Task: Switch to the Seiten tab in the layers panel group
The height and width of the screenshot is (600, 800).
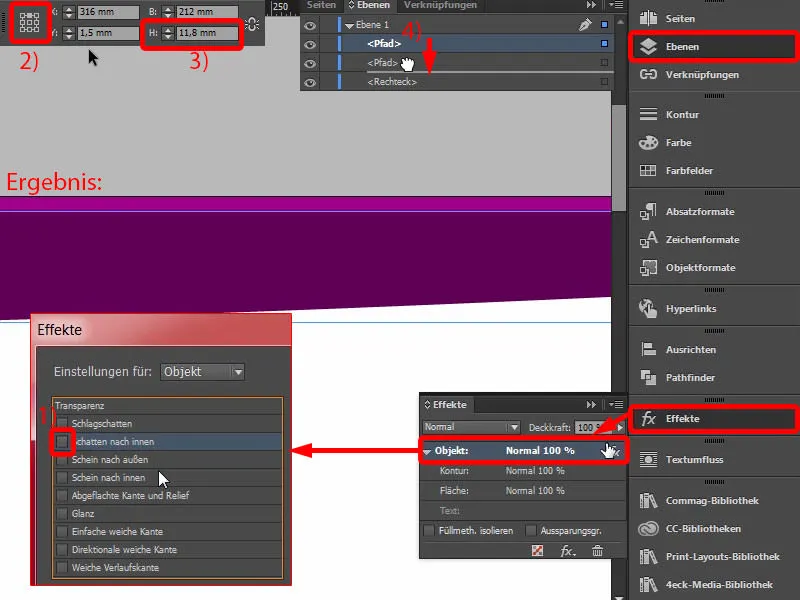Action: 321,5
